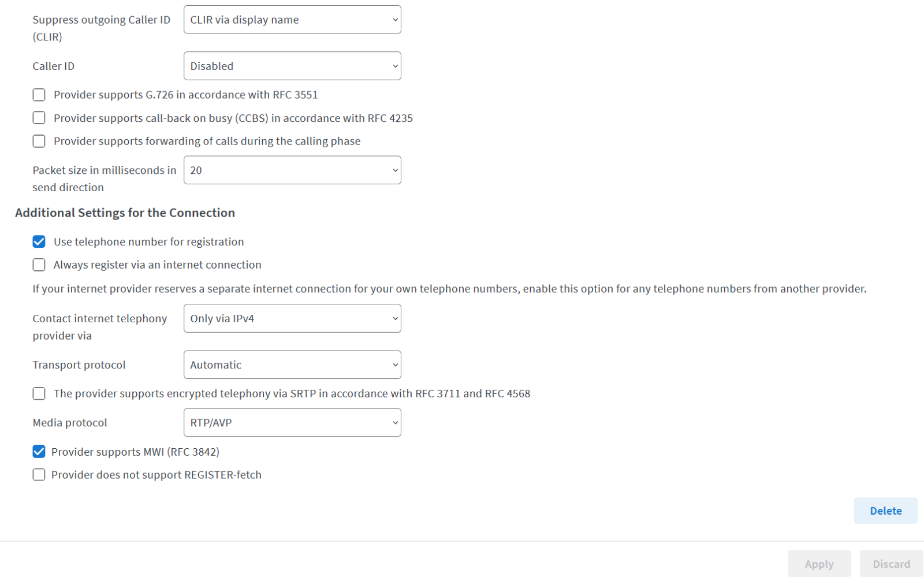Enable encrypted telephony via SRTP checkbox
The image size is (924, 577).
pyautogui.click(x=39, y=393)
